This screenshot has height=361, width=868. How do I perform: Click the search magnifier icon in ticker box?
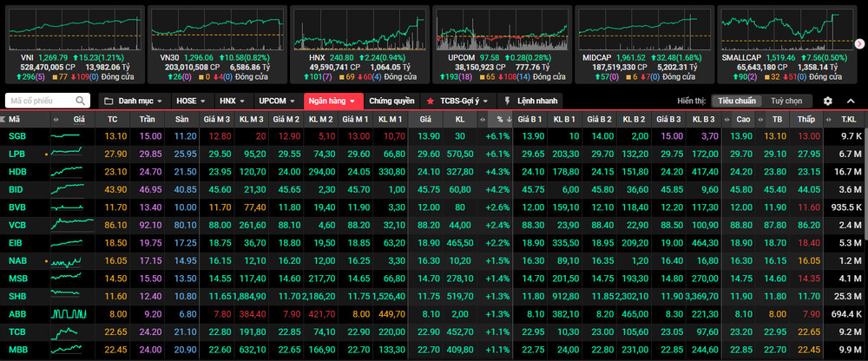tap(81, 101)
